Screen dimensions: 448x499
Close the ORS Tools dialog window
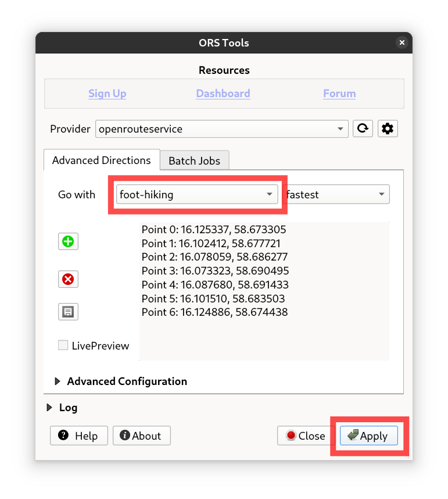tap(402, 43)
